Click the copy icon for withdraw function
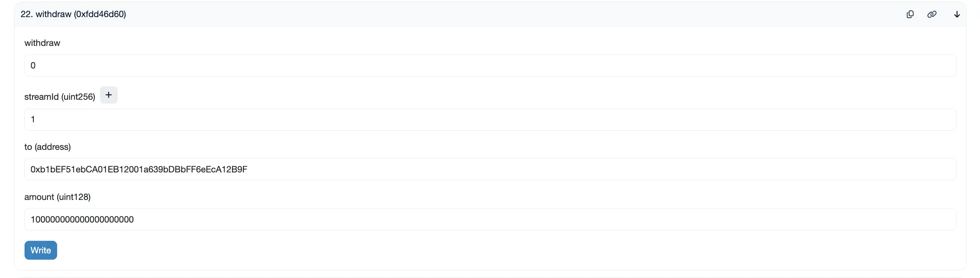The height and width of the screenshot is (278, 980). [910, 14]
